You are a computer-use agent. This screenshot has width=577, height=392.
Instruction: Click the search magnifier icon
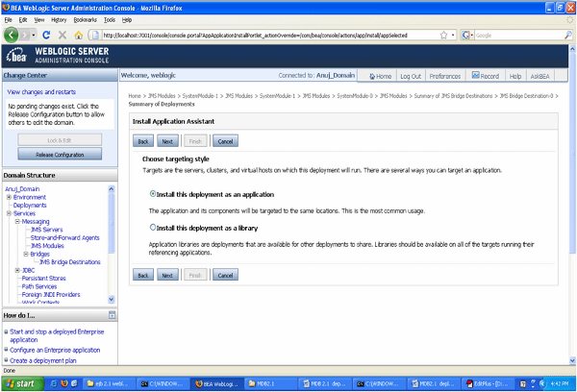567,36
